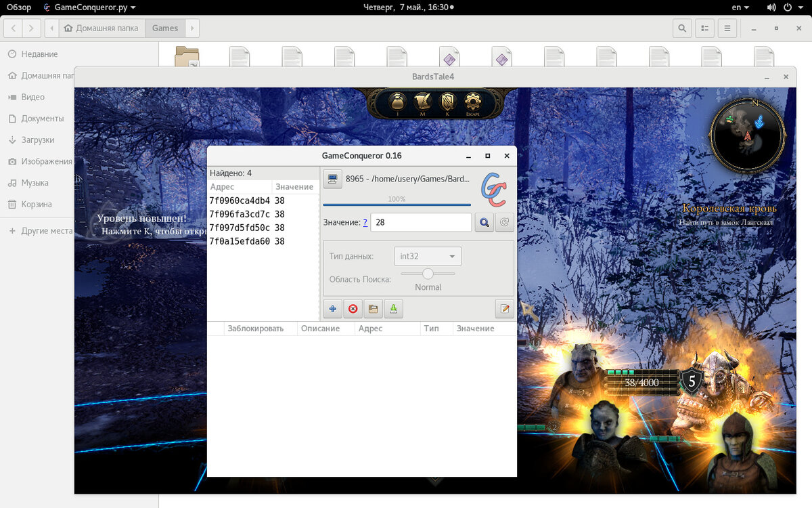Open volume indicator in top bar
The height and width of the screenshot is (508, 812).
coord(772,7)
